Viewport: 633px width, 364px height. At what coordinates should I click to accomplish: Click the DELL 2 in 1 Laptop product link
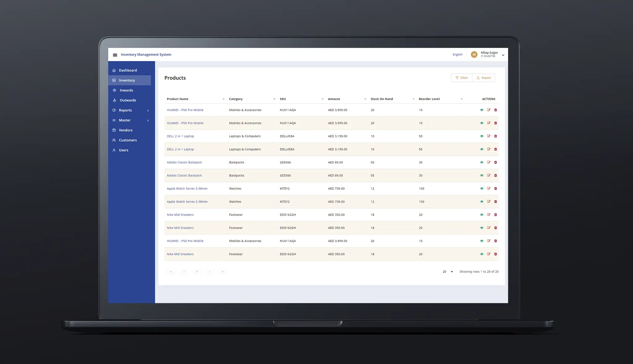(180, 136)
